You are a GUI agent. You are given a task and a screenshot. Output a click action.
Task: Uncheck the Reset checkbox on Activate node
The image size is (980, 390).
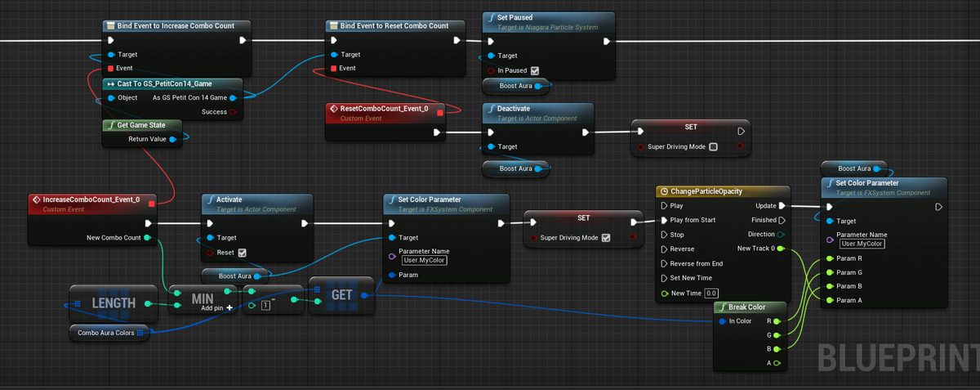click(242, 253)
